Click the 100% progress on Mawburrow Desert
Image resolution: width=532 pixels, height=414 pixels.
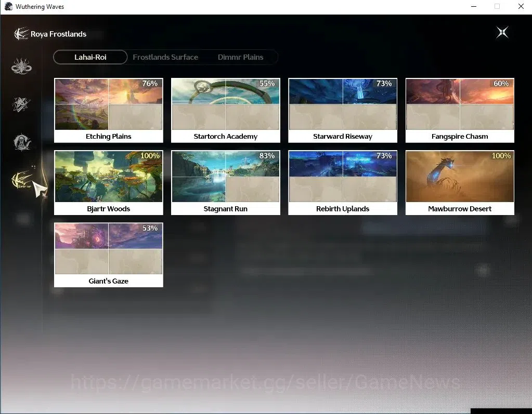(x=501, y=156)
